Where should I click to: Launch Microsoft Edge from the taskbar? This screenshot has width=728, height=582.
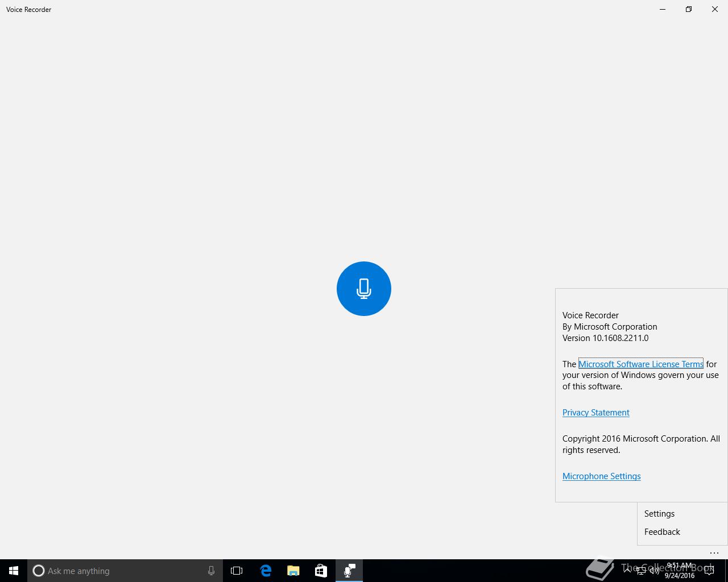(266, 571)
